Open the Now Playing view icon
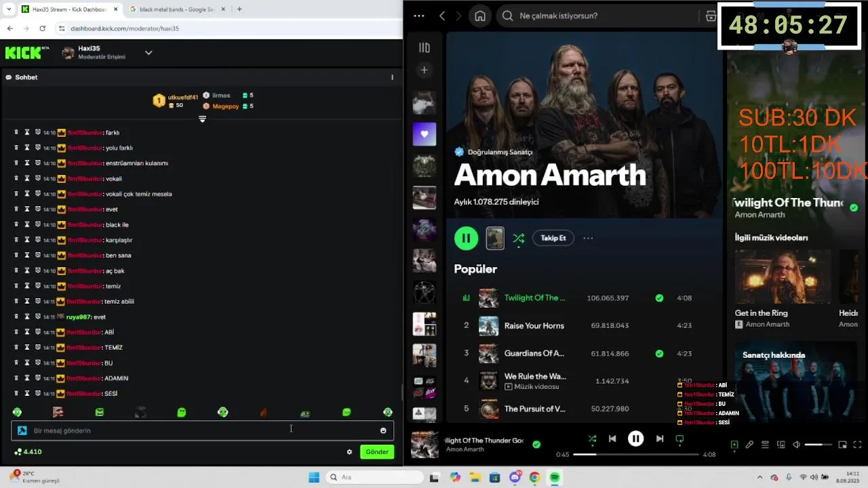Viewport: 868px width, 488px height. pyautogui.click(x=734, y=445)
